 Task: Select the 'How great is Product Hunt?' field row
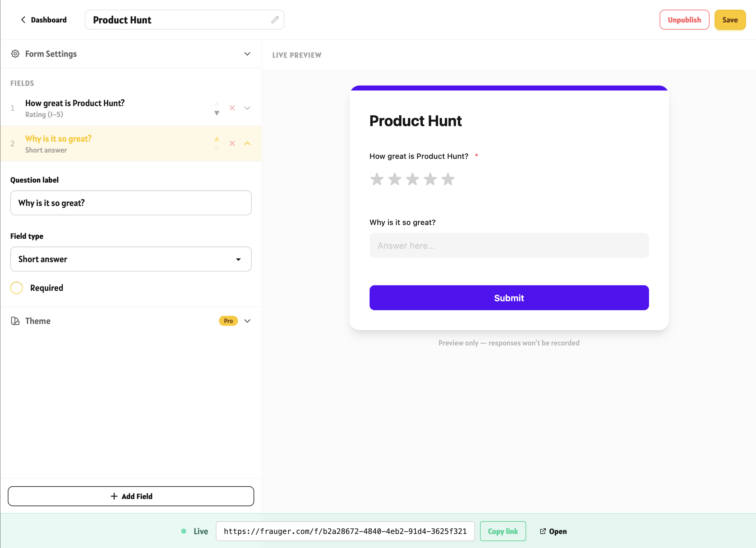point(131,108)
